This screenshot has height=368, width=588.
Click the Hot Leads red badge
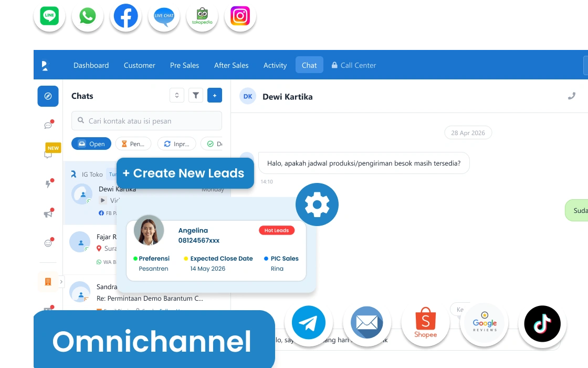point(277,230)
